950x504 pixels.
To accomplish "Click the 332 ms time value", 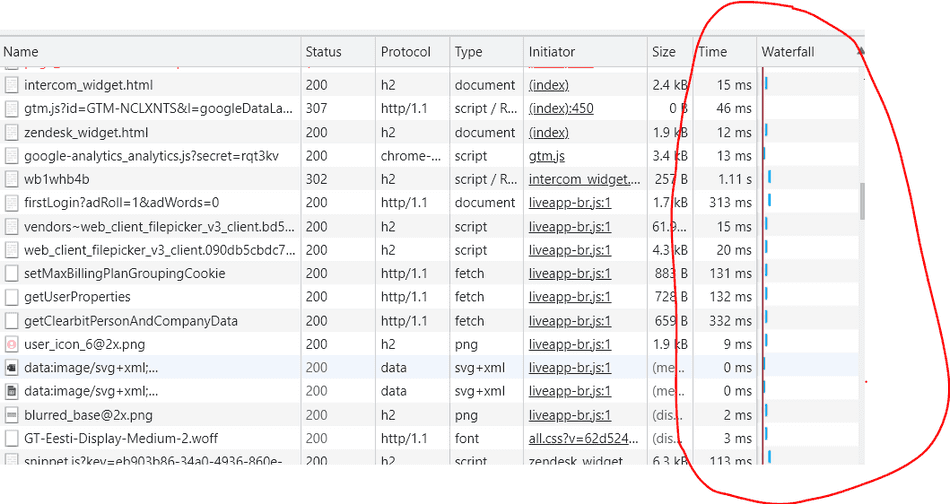I will [731, 321].
